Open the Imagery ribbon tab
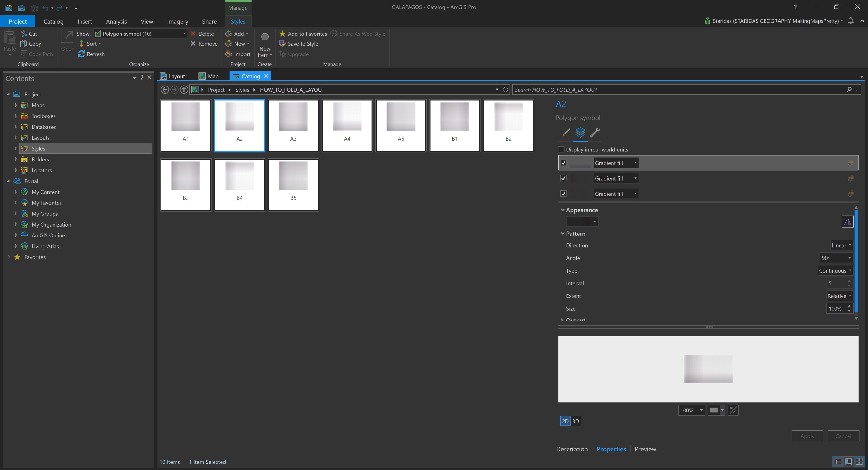Image resolution: width=868 pixels, height=470 pixels. tap(177, 21)
